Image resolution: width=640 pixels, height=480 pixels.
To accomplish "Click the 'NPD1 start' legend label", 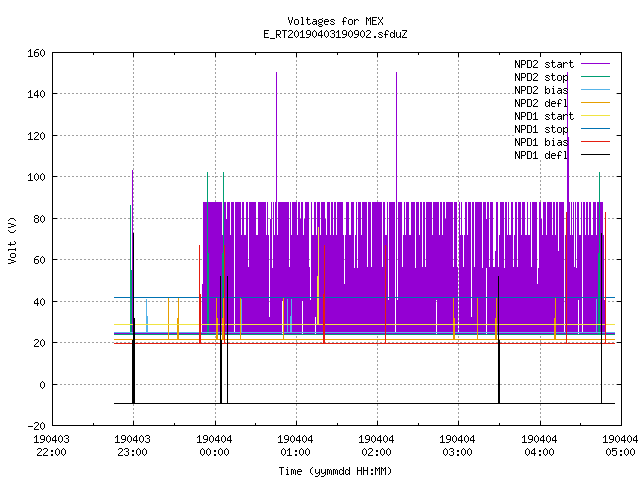I will point(544,116).
